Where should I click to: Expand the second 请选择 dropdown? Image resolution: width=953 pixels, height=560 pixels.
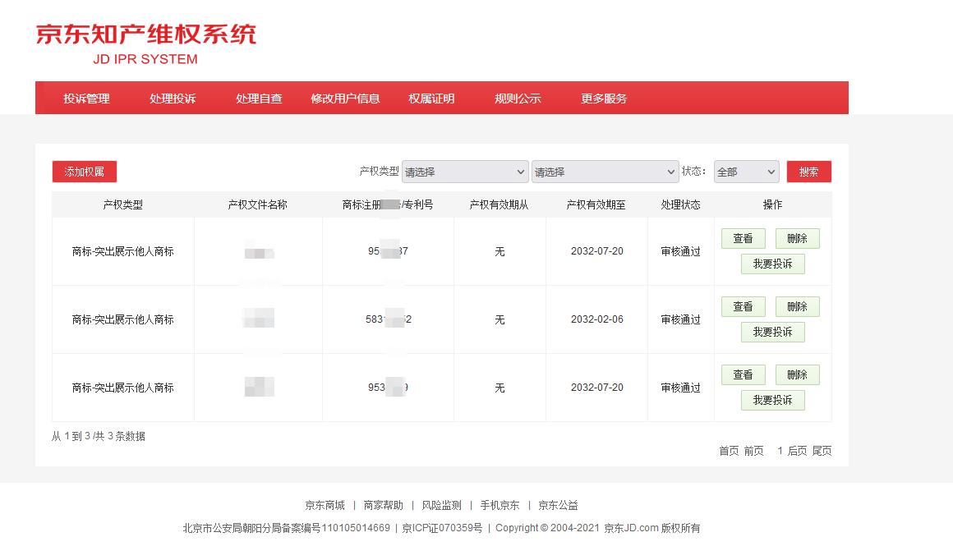[x=605, y=171]
